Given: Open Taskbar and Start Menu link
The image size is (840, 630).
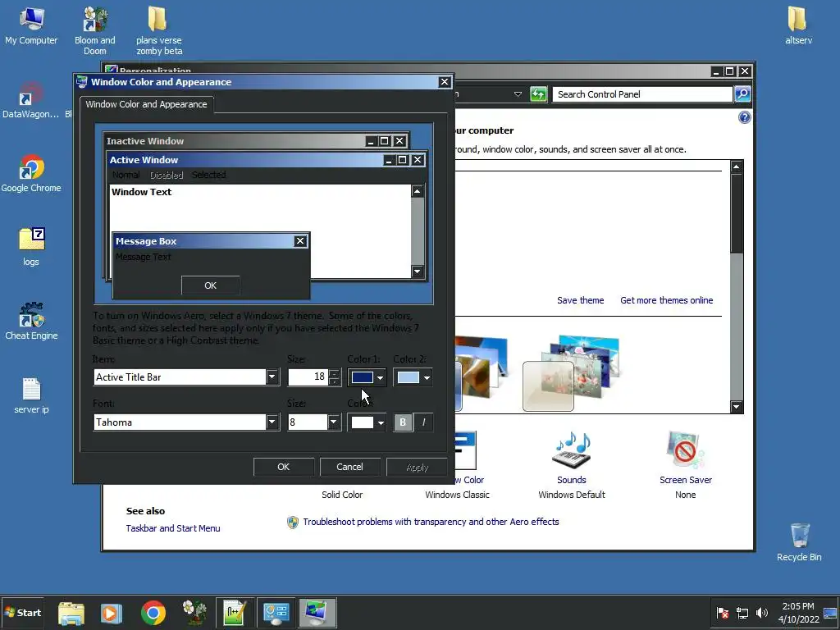Looking at the screenshot, I should click(173, 528).
